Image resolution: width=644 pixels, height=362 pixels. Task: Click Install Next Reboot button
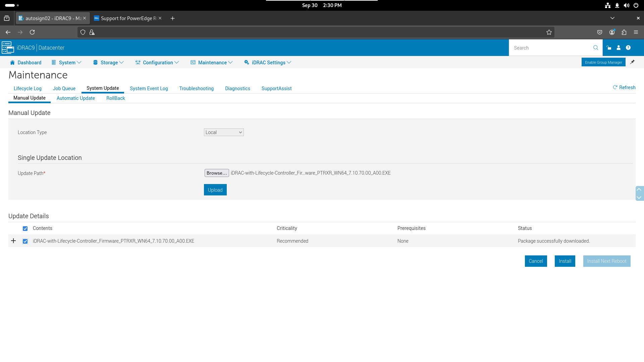pyautogui.click(x=607, y=261)
